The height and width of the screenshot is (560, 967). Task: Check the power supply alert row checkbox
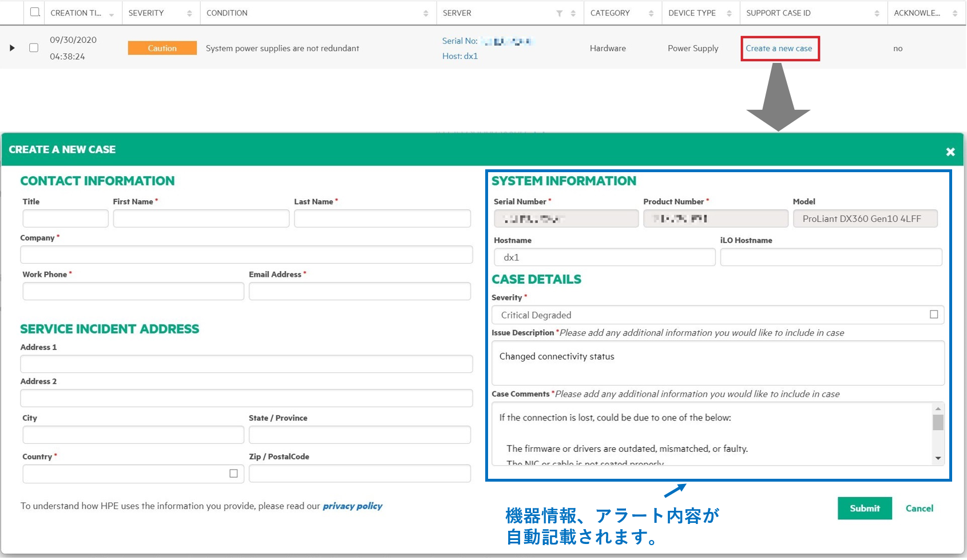[34, 48]
